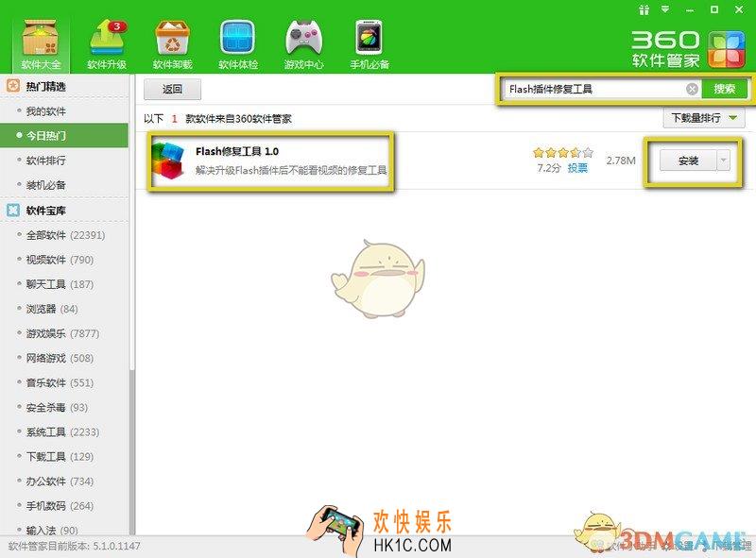Click the 7.2分 rating score text
The image size is (756, 558).
(x=549, y=168)
